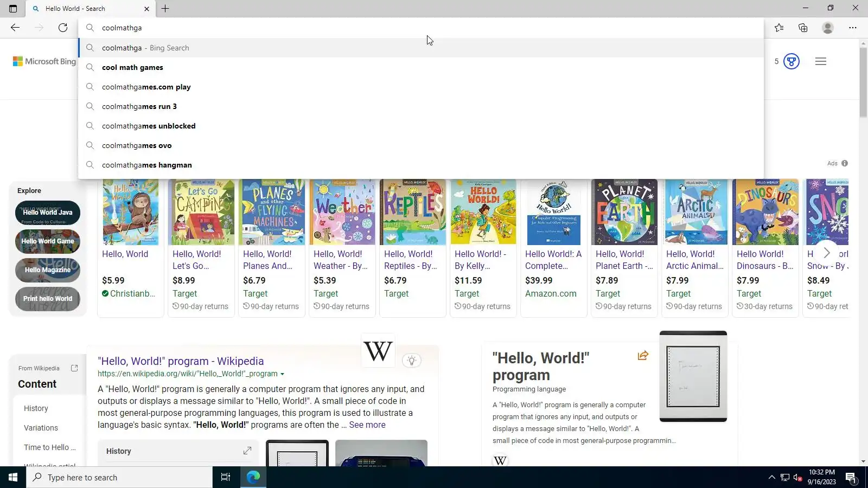The image size is (868, 488).
Task: Open the Arctic Animals book thumbnail
Action: pyautogui.click(x=695, y=213)
